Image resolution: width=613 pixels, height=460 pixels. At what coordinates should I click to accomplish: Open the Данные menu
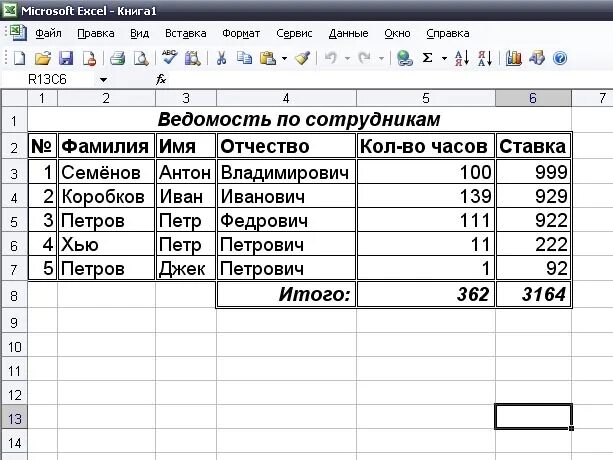click(x=348, y=34)
